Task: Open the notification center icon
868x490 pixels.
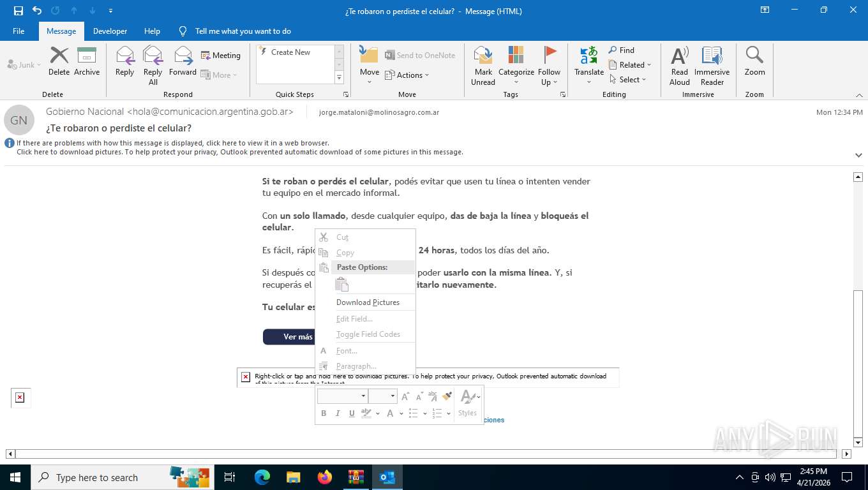Action: pos(847,477)
